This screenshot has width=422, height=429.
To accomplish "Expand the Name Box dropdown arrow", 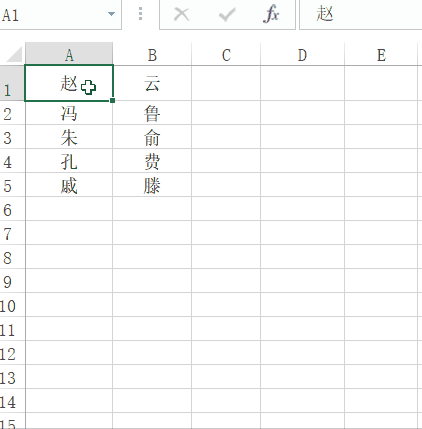I will pos(111,14).
